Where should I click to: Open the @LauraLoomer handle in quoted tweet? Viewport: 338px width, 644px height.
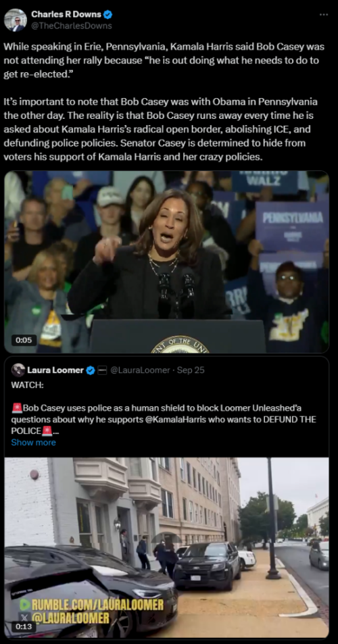(140, 370)
